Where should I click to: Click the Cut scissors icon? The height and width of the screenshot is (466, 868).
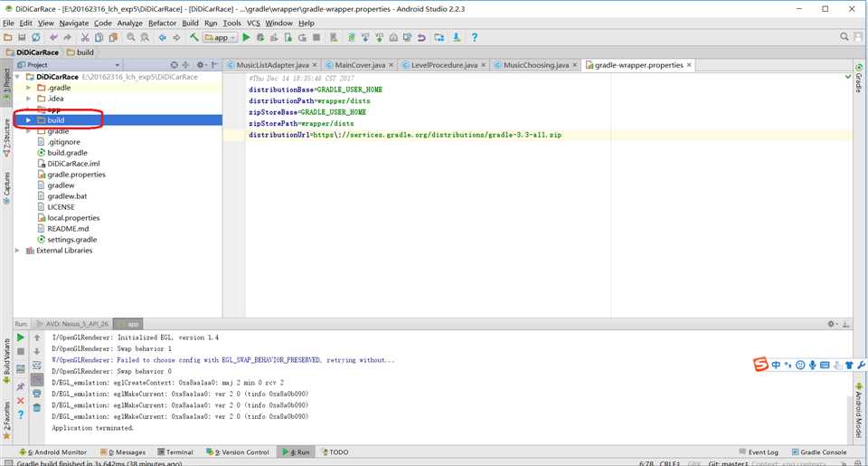(x=85, y=38)
